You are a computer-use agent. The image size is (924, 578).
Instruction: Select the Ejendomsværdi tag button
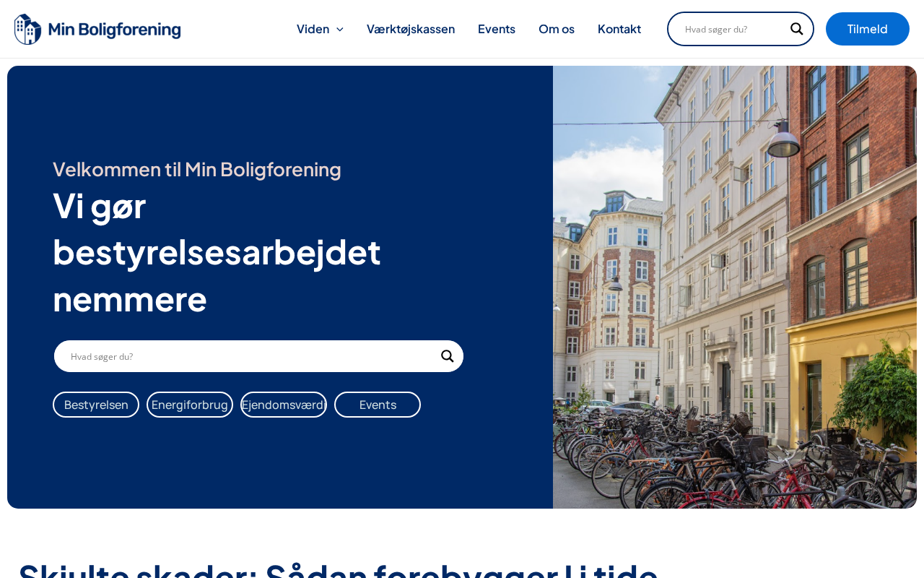pos(284,405)
